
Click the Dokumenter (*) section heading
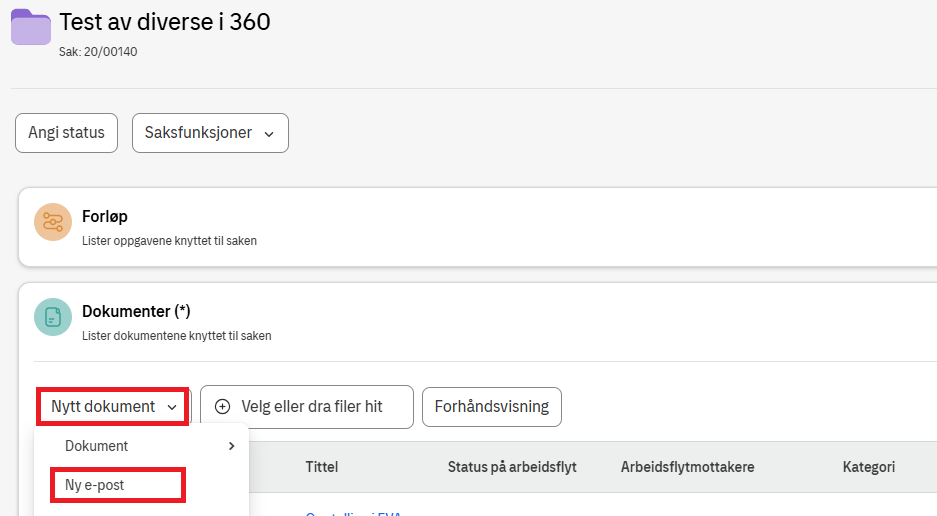click(136, 311)
